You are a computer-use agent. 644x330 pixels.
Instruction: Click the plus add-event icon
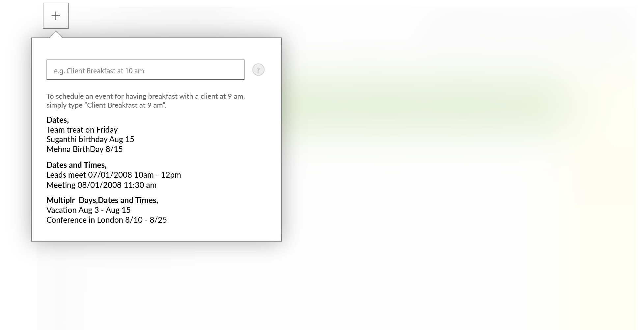[x=56, y=16]
